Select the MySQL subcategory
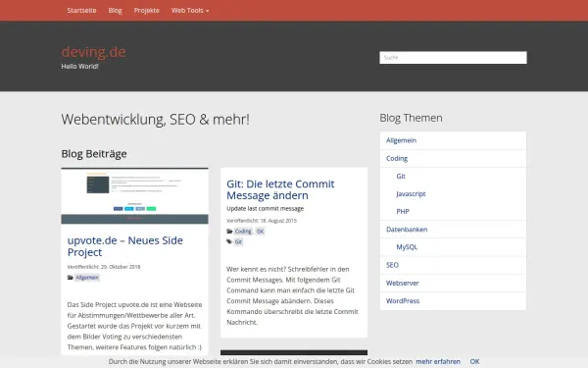This screenshot has height=368, width=588. [407, 247]
